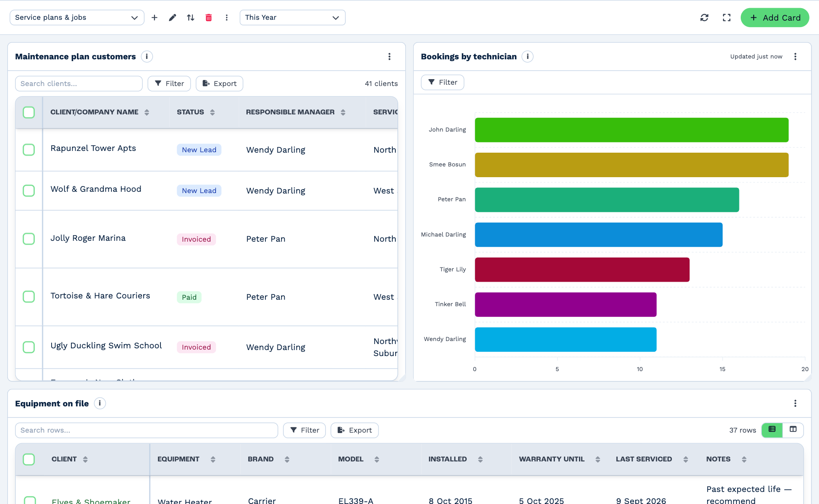
Task: Switch Equipment table to column view
Action: [793, 430]
